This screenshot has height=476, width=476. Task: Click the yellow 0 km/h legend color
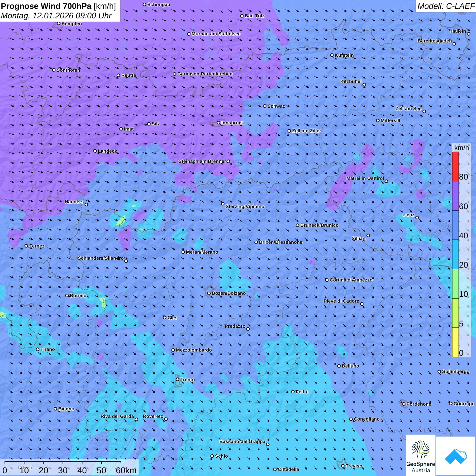click(x=455, y=342)
